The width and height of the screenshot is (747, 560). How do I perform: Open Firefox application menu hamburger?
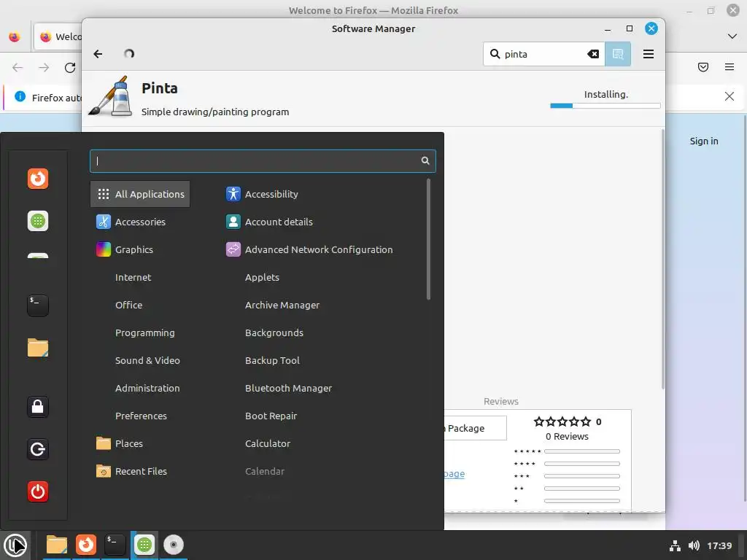[729, 67]
